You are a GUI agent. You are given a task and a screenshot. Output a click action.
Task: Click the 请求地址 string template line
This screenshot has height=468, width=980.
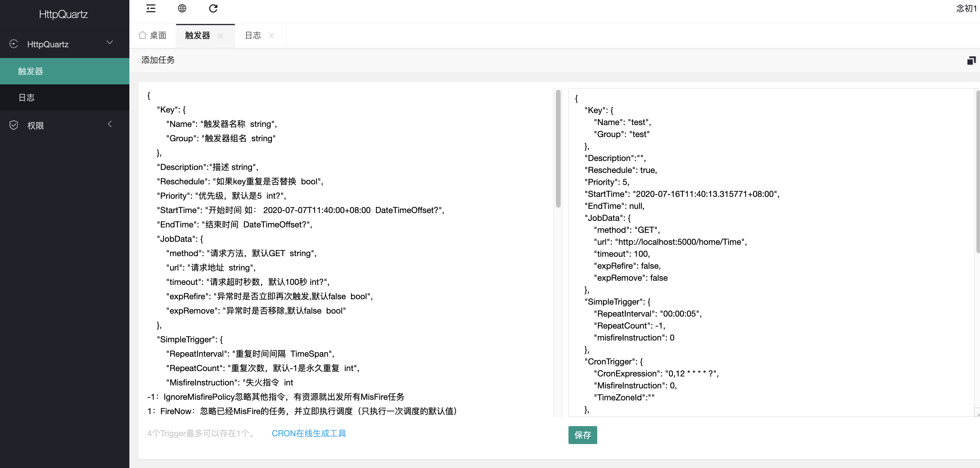pyautogui.click(x=211, y=268)
